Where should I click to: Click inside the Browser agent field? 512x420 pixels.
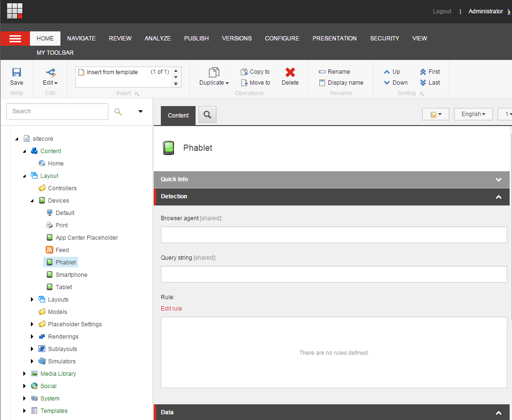[x=333, y=234]
